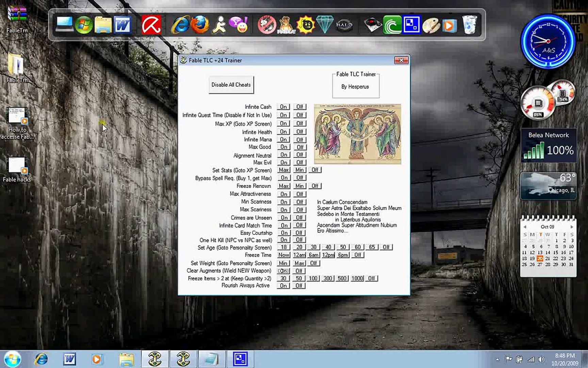Set Age to 18
Screen dimensions: 588x368
284,247
